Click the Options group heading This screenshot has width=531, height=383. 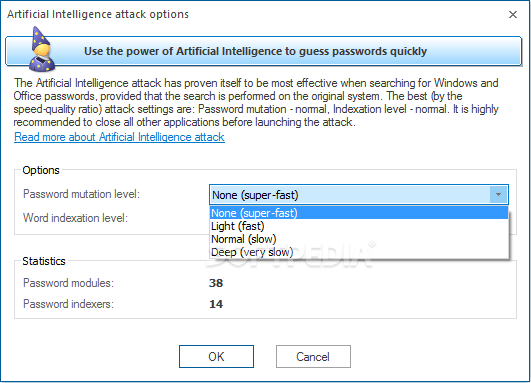pyautogui.click(x=41, y=170)
